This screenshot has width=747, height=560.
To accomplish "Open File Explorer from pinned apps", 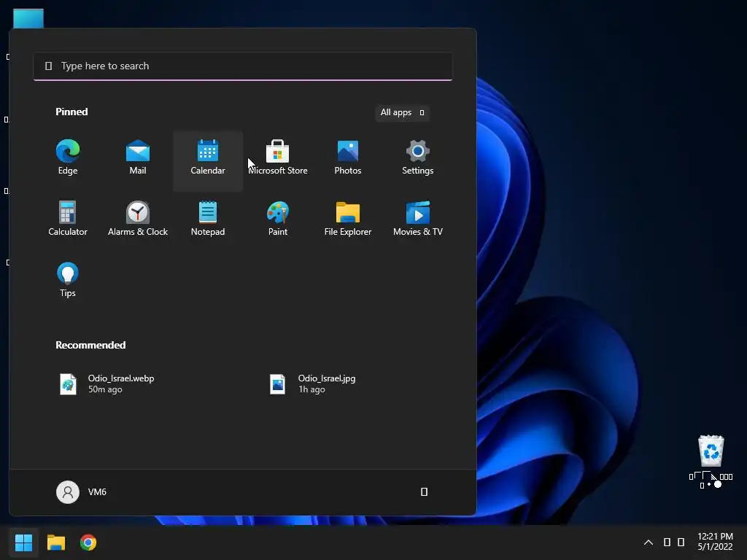I will [x=348, y=219].
